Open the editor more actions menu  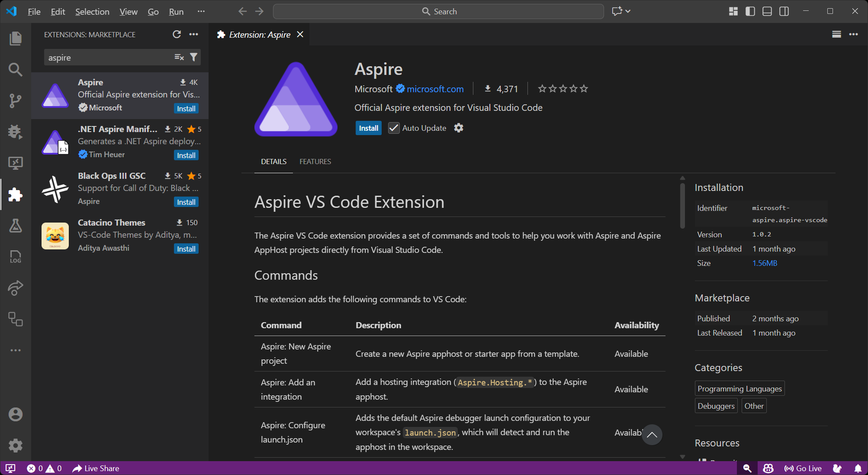(x=854, y=34)
